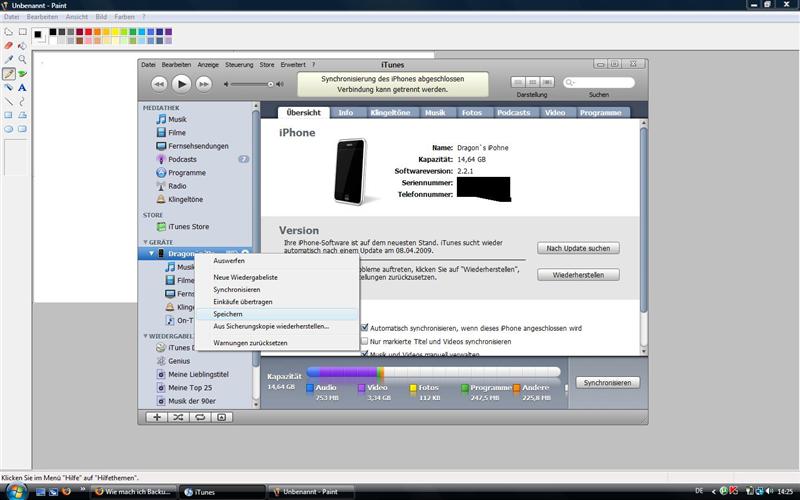
Task: Toggle 'Automatisch synchronisieren' checkbox
Action: (363, 327)
